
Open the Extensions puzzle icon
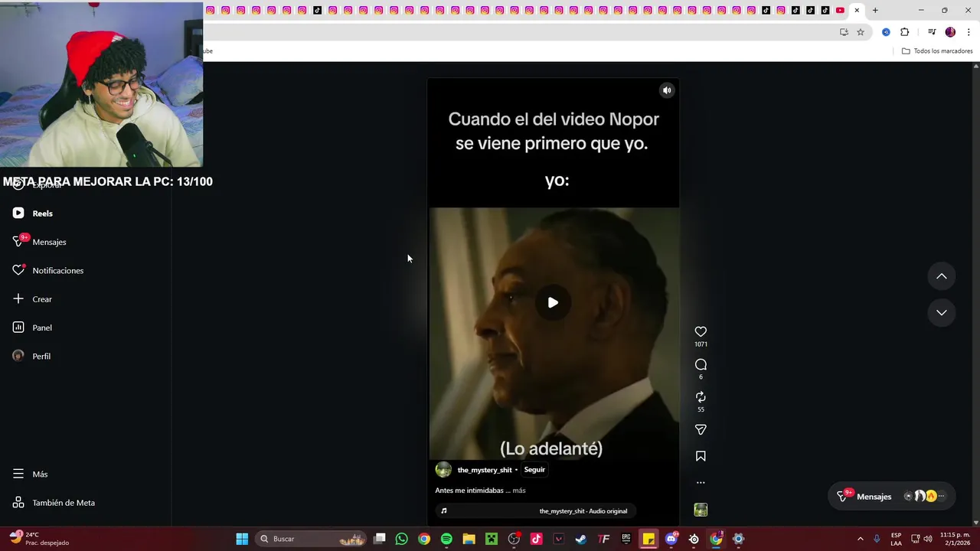[904, 32]
